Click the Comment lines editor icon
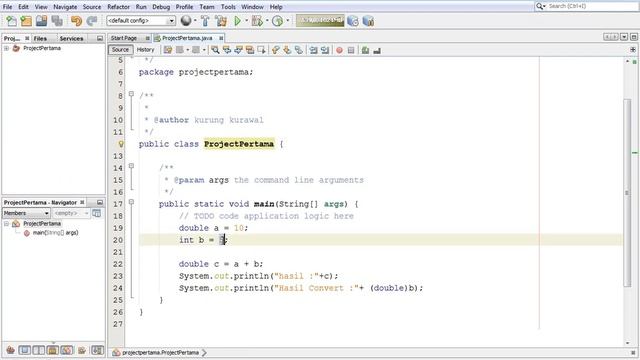This screenshot has height=360, width=640. pyautogui.click(x=365, y=50)
